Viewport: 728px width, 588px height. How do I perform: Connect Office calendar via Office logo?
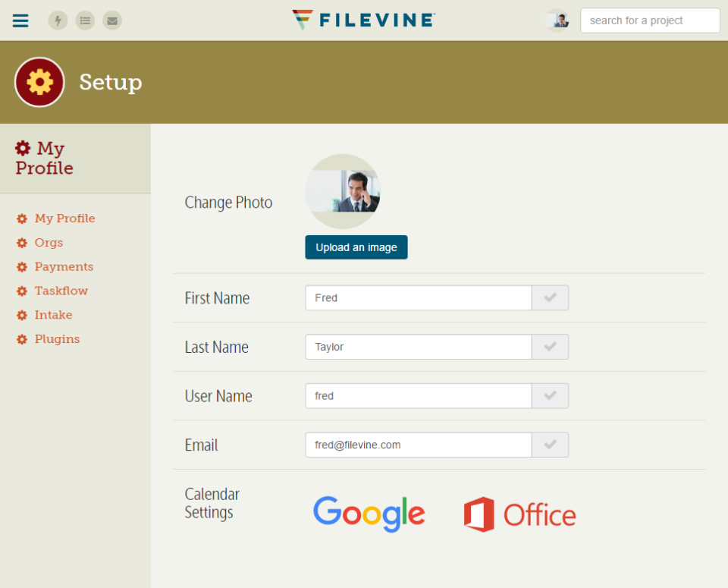click(x=520, y=514)
